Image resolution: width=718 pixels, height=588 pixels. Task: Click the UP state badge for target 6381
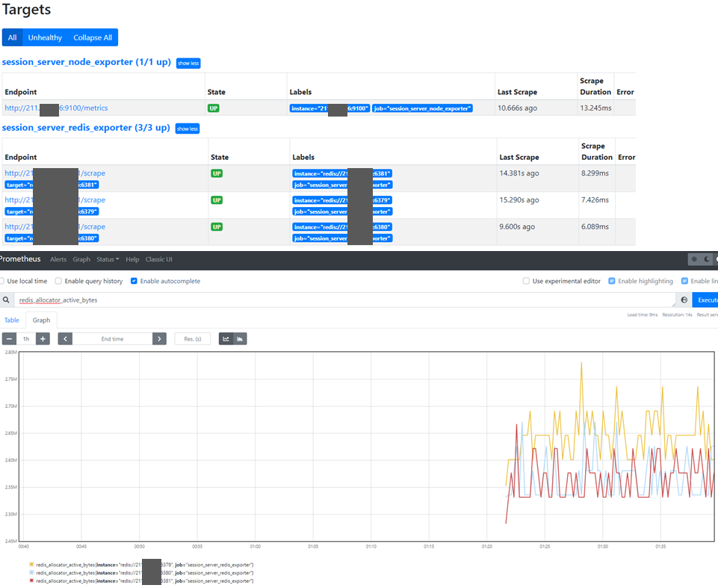click(217, 173)
